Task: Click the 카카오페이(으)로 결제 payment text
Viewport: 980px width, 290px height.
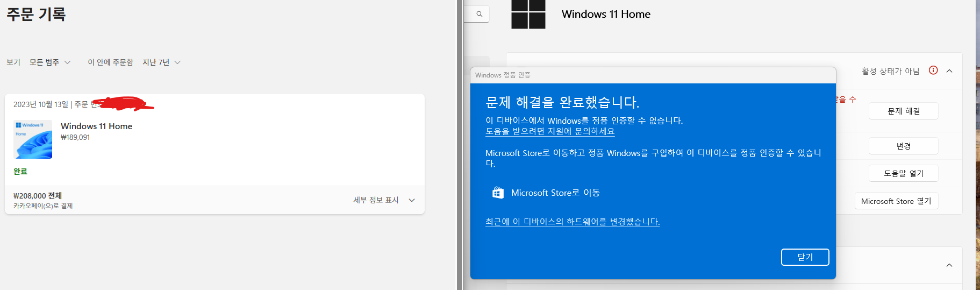Action: pyautogui.click(x=43, y=206)
